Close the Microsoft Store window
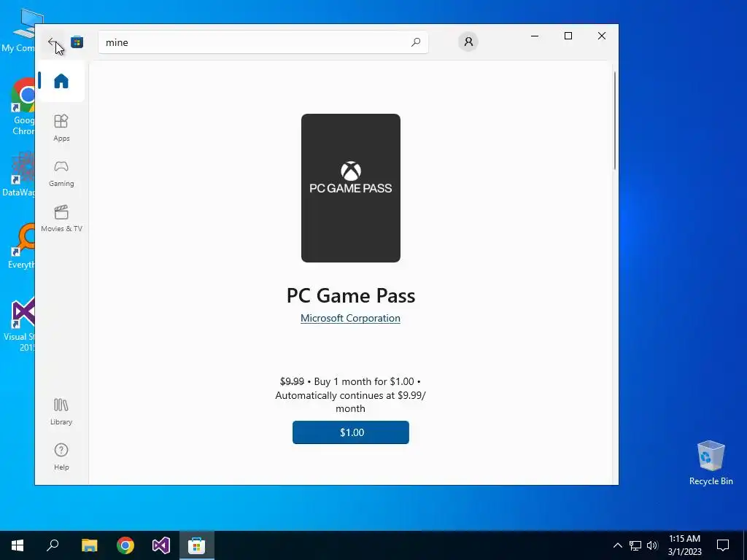 (x=602, y=36)
